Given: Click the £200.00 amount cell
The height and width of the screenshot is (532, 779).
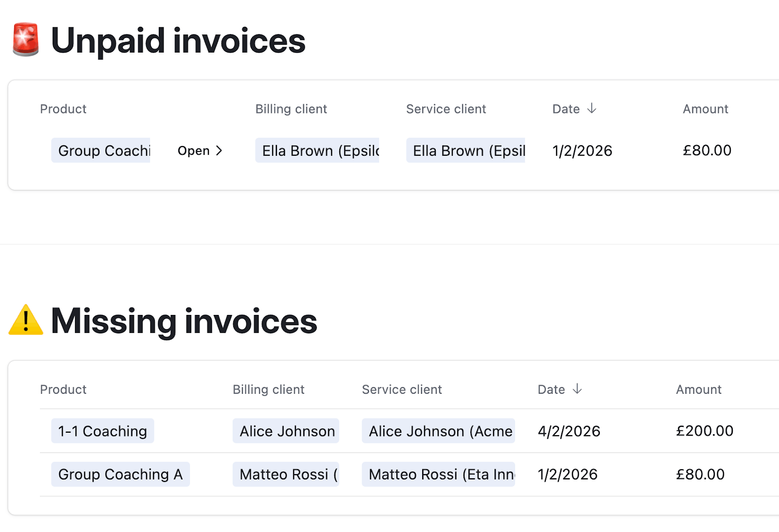Looking at the screenshot, I should pyautogui.click(x=705, y=431).
